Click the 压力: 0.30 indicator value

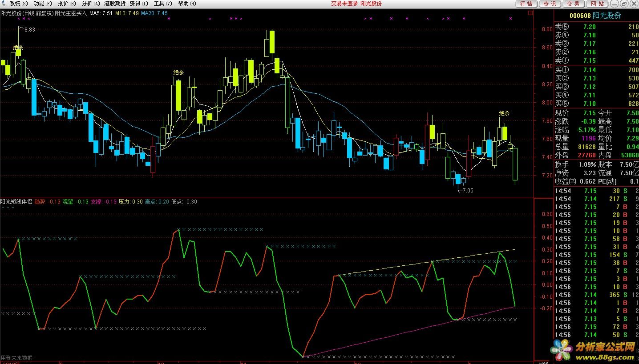pyautogui.click(x=131, y=202)
